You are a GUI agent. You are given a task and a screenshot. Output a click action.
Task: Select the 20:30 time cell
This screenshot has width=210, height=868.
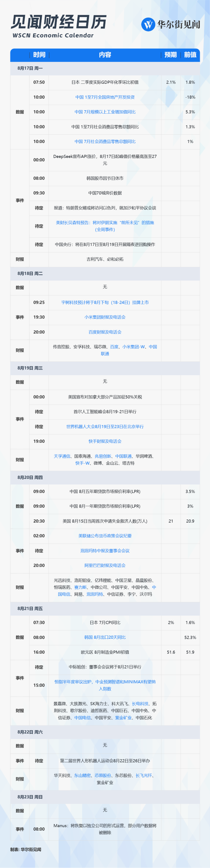click(39, 521)
